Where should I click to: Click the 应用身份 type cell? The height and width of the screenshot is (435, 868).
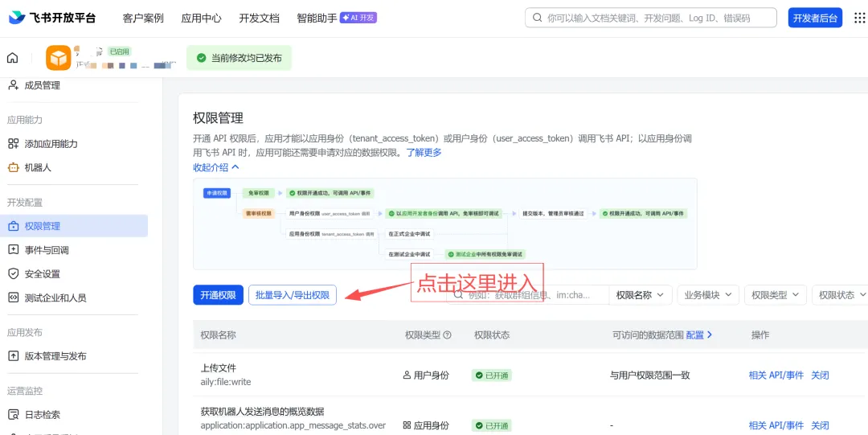[x=426, y=425]
